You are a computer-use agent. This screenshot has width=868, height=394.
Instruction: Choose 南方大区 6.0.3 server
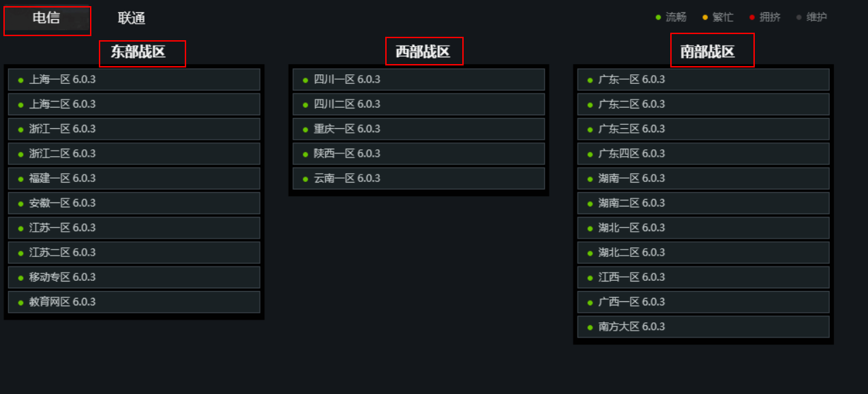pos(704,327)
